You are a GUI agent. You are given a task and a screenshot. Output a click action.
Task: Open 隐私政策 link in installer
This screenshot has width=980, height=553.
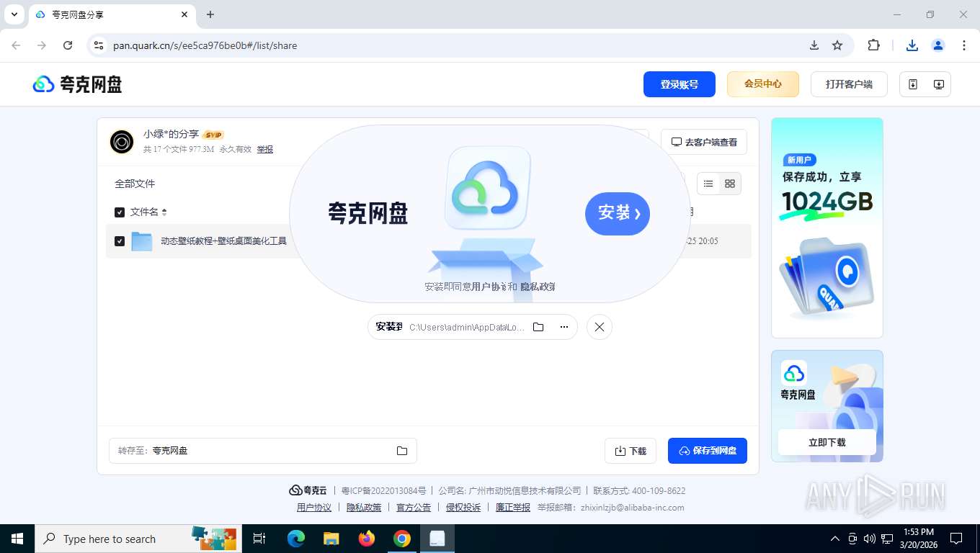tap(538, 287)
